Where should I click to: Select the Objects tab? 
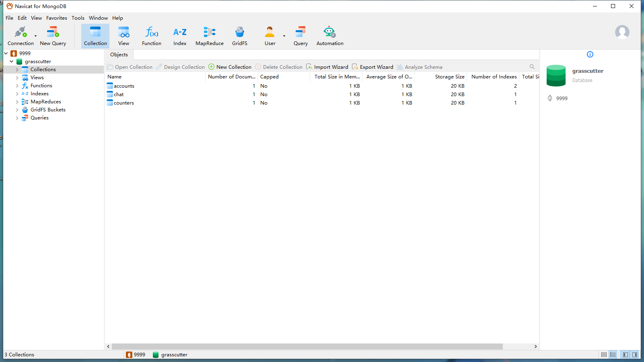(x=119, y=55)
